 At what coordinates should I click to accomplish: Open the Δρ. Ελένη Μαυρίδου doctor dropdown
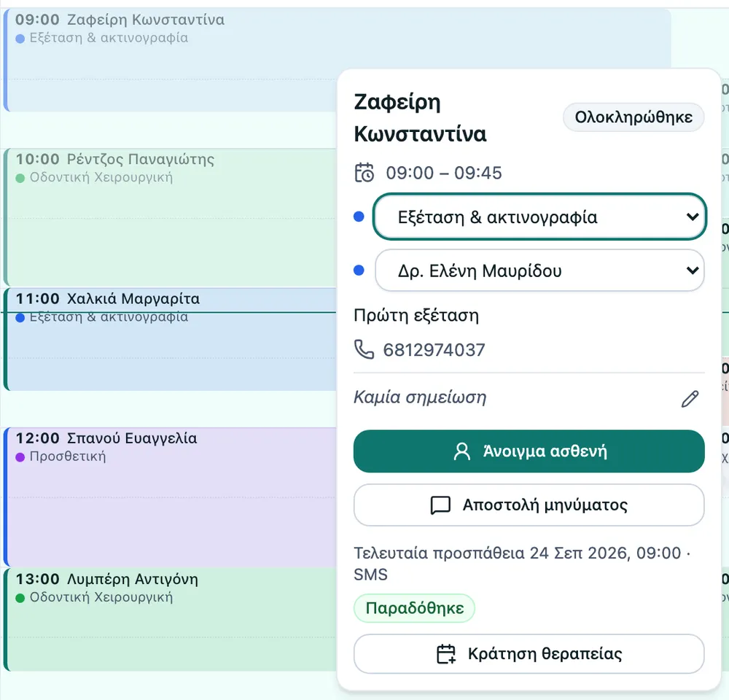(x=539, y=271)
